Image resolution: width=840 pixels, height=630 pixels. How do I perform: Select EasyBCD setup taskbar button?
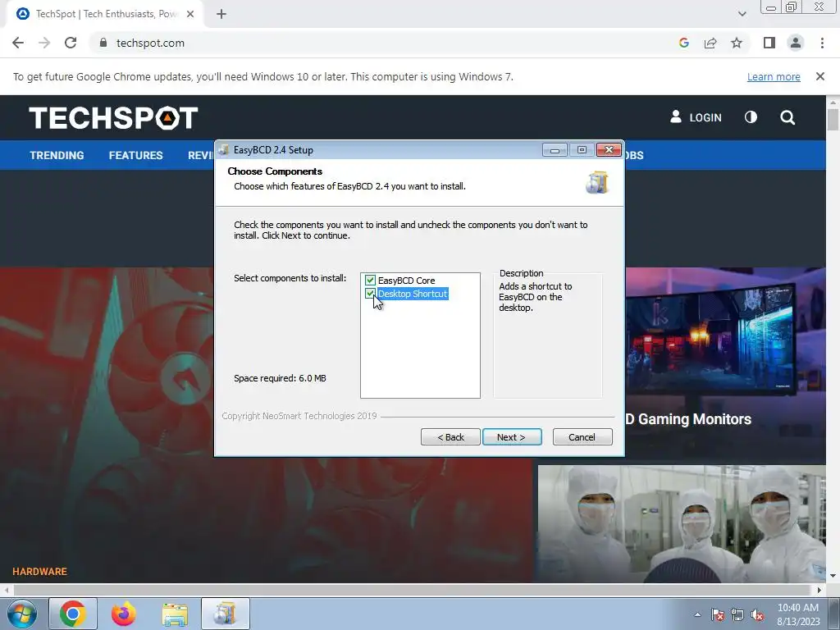tap(226, 614)
